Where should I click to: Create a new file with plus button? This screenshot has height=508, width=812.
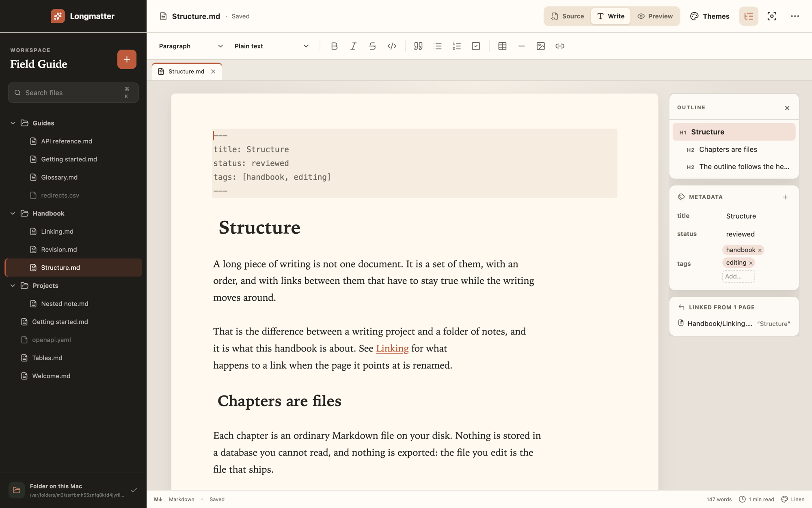point(127,59)
